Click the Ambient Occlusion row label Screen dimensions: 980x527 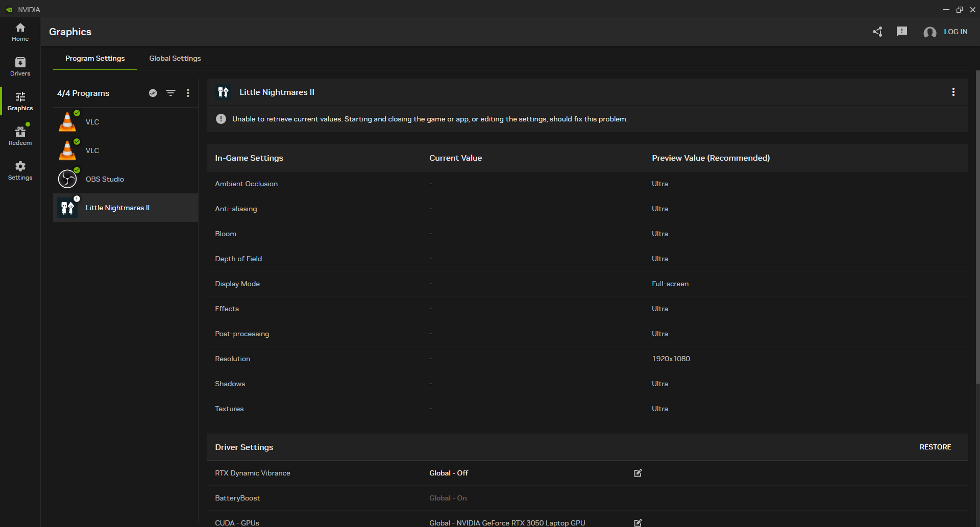246,184
